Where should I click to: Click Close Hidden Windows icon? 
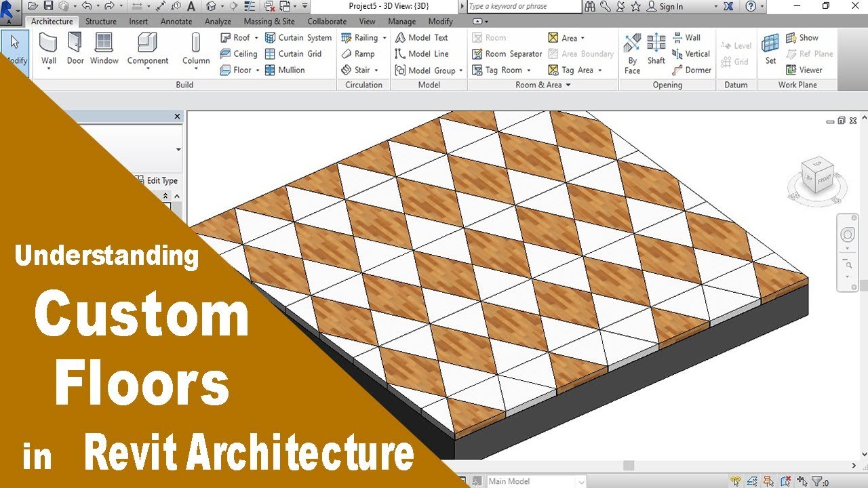click(269, 6)
